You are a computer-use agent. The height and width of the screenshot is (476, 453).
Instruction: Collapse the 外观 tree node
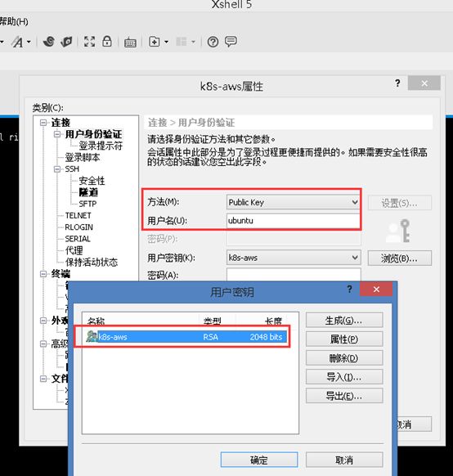pyautogui.click(x=43, y=321)
